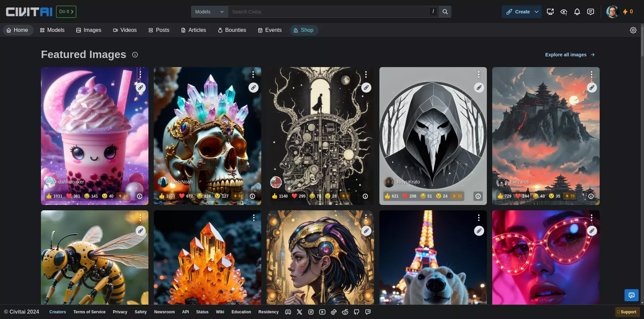Open the Reddit icon in footer
The width and height of the screenshot is (644, 319).
point(345,312)
